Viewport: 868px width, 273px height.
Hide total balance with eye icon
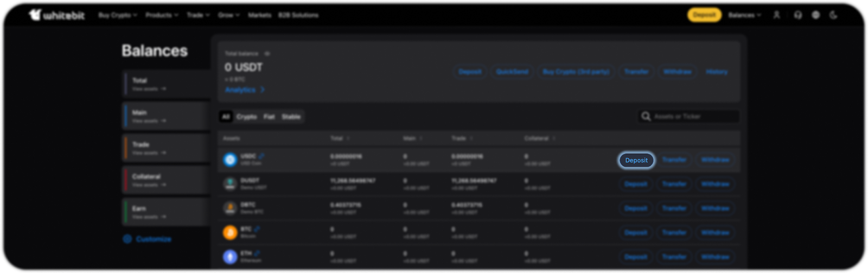tap(267, 54)
